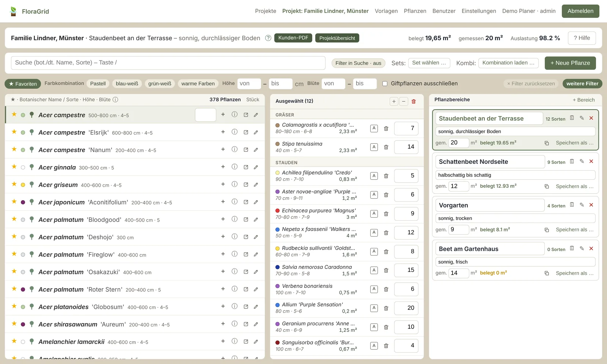The image size is (607, 364).
Task: Open the Einstellungen menu item
Action: pos(479,11)
